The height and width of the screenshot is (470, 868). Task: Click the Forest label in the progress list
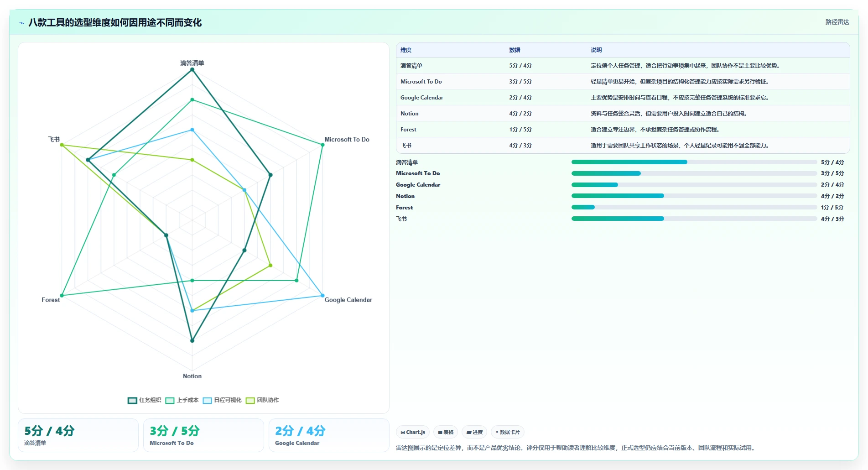(x=404, y=208)
